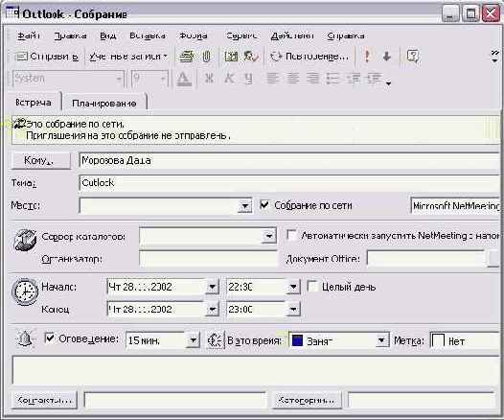Click the categories text field
Screen dimensions: 504x420
tap(422, 401)
